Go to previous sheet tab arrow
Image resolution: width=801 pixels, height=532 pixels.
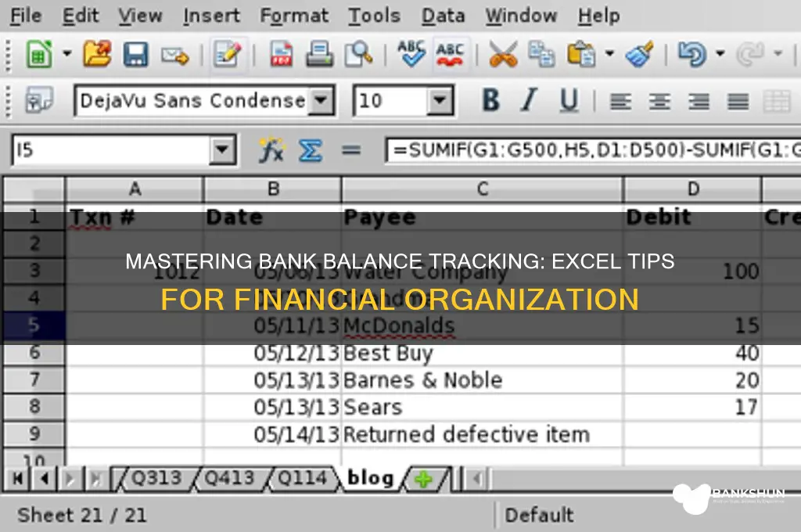(44, 479)
